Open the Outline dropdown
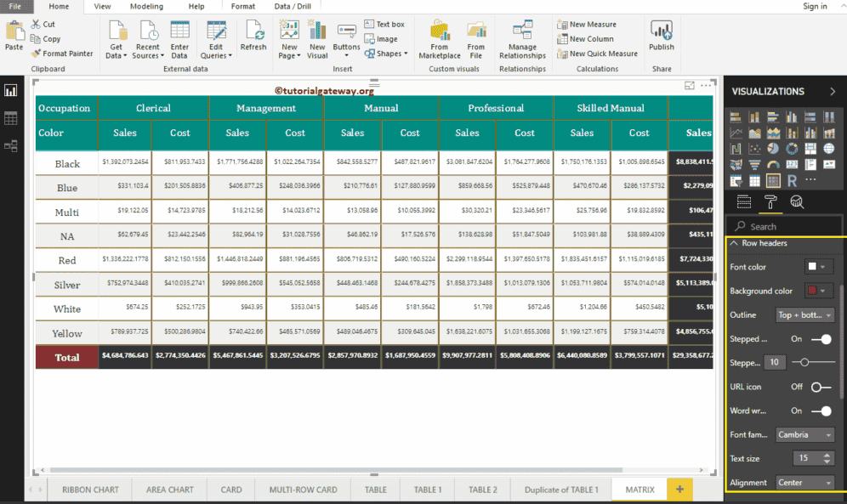The width and height of the screenshot is (847, 504). point(804,314)
